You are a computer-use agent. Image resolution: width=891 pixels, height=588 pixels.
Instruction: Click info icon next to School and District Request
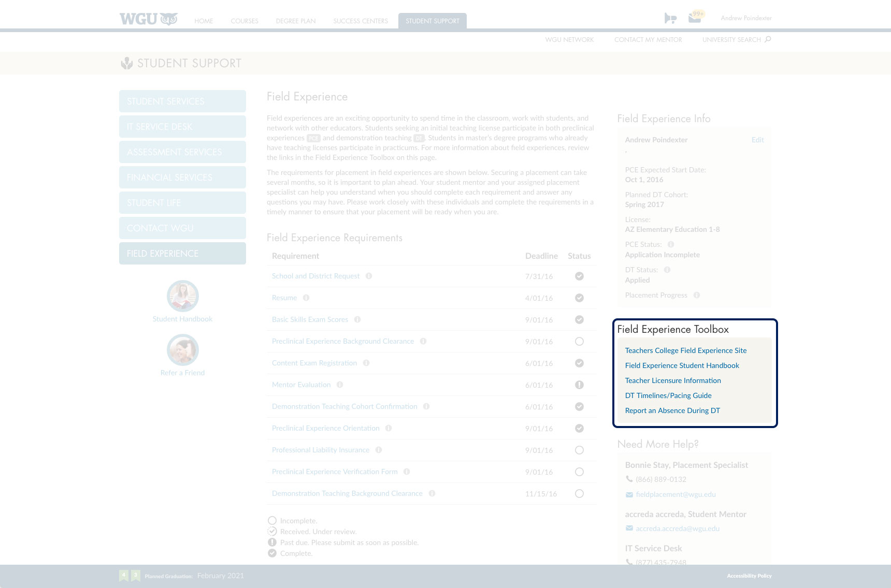(369, 276)
